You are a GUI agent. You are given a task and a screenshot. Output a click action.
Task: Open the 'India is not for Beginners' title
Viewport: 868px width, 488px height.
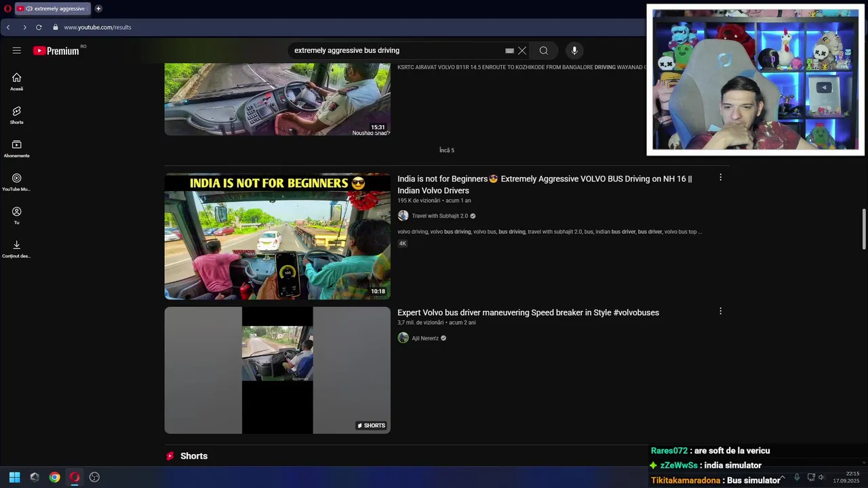click(545, 184)
